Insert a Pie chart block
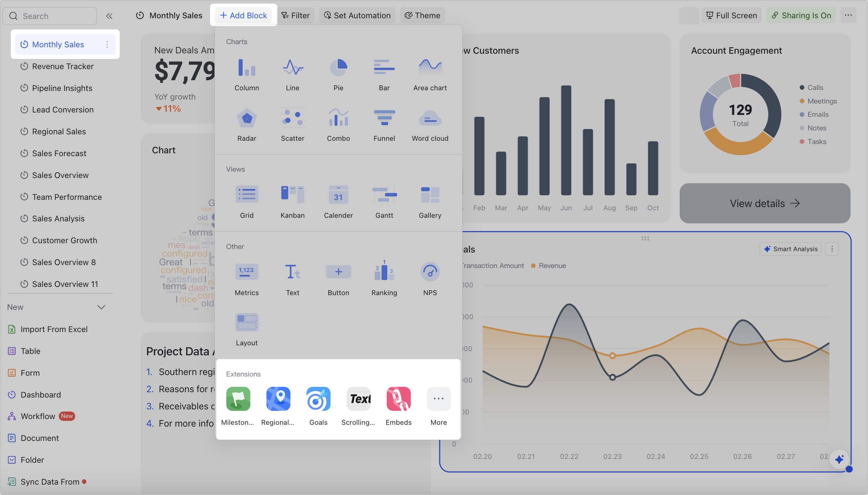The image size is (868, 495). click(x=338, y=73)
